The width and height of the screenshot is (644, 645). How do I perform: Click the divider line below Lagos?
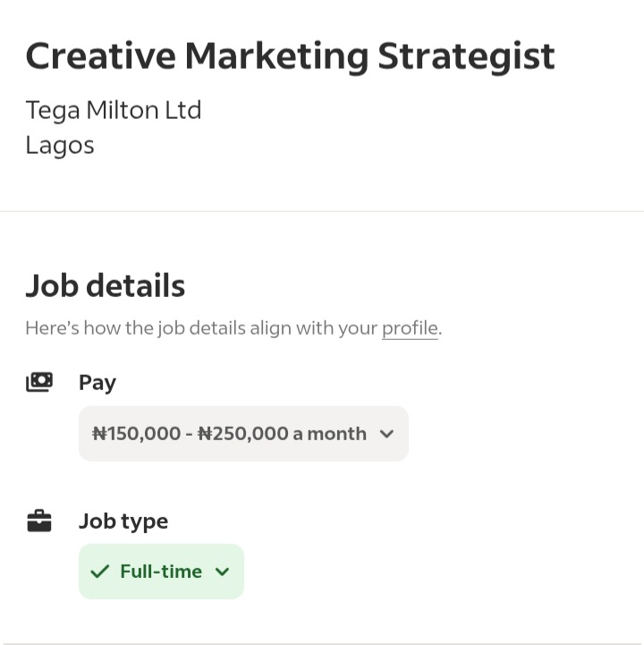322,211
